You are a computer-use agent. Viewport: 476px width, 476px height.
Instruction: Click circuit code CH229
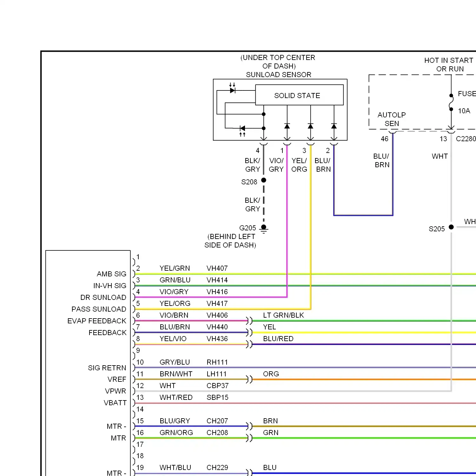pos(217,467)
